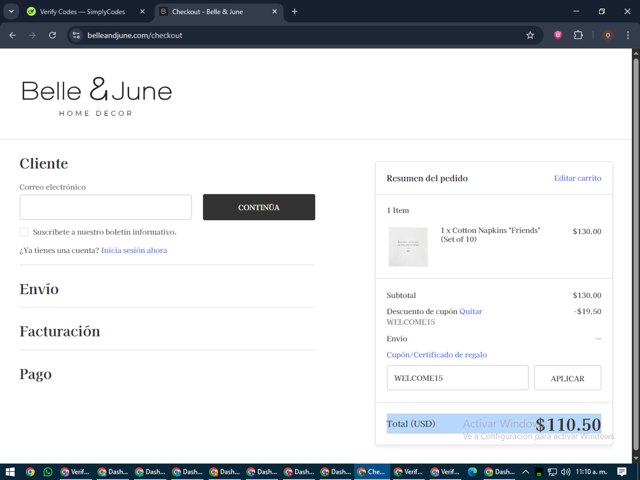Switch to Verify Codes — SimplyCodes tab
Image resolution: width=640 pixels, height=480 pixels.
82,12
